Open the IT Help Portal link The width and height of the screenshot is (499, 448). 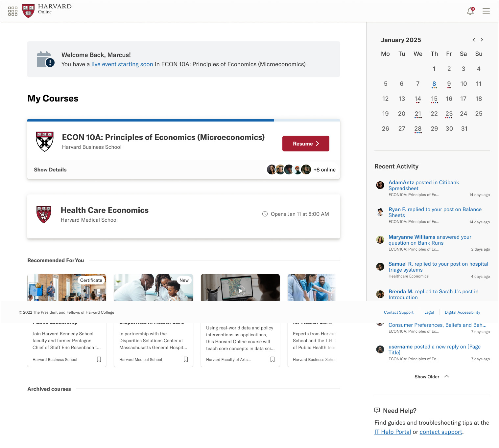[x=393, y=432]
